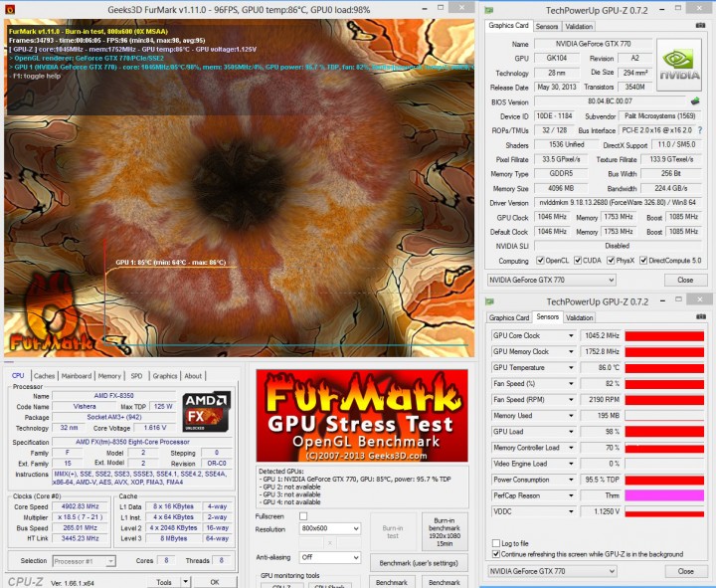Open the VDDC sensor dropdown

pyautogui.click(x=571, y=511)
